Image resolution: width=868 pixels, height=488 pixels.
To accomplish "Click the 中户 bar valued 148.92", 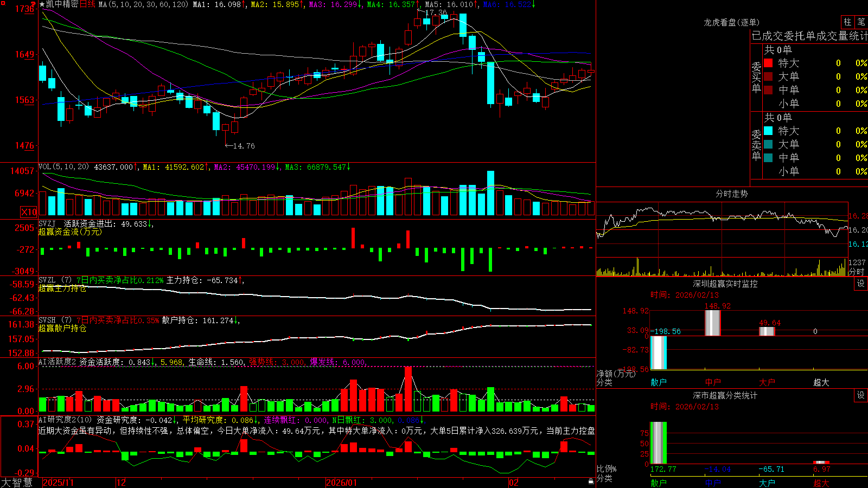I will click(713, 323).
